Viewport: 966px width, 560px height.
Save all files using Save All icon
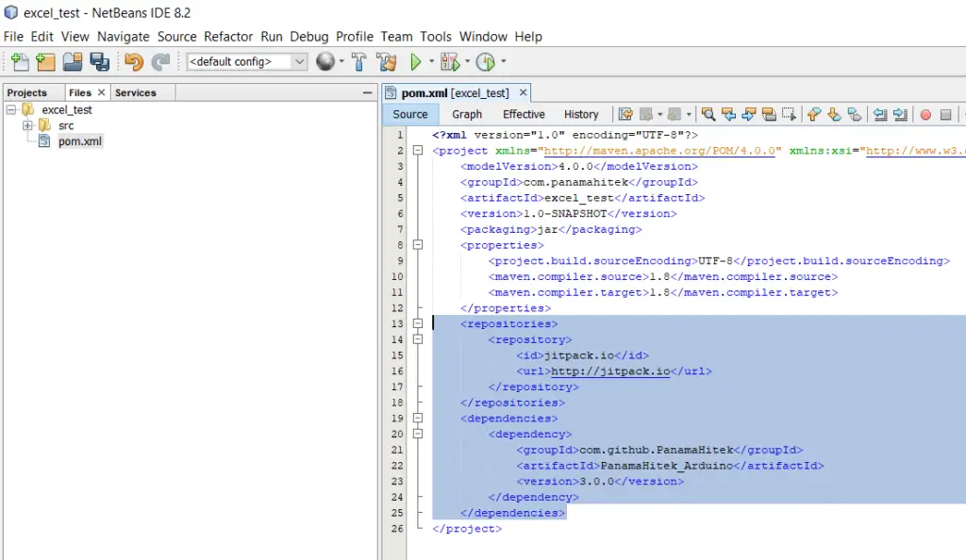coord(99,62)
